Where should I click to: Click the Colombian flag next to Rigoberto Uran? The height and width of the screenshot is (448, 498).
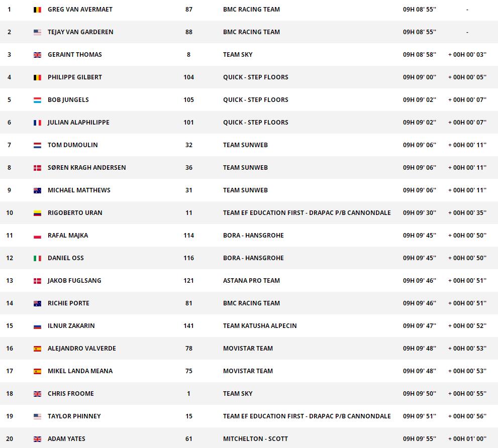37,213
